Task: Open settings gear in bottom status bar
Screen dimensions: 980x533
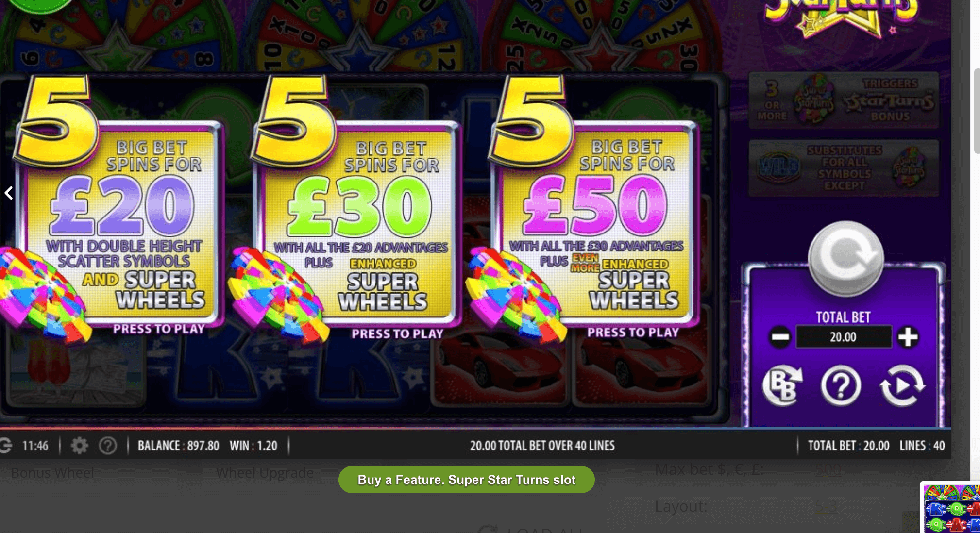Action: tap(79, 445)
